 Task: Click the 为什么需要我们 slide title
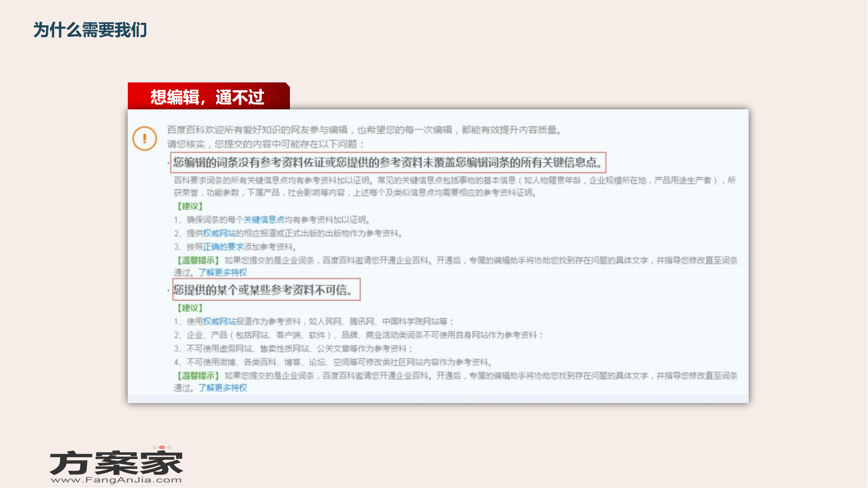pyautogui.click(x=90, y=30)
